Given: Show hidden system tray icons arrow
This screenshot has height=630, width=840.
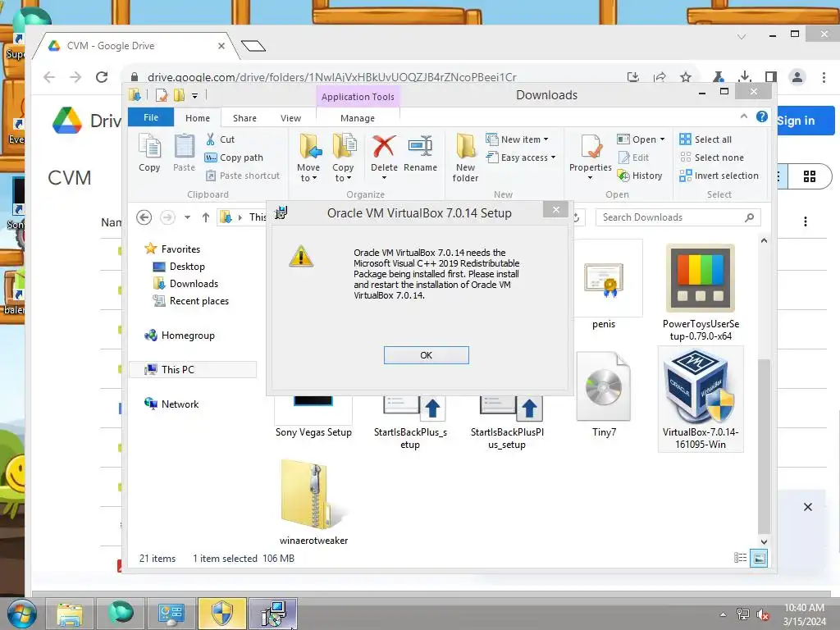Looking at the screenshot, I should click(x=724, y=614).
